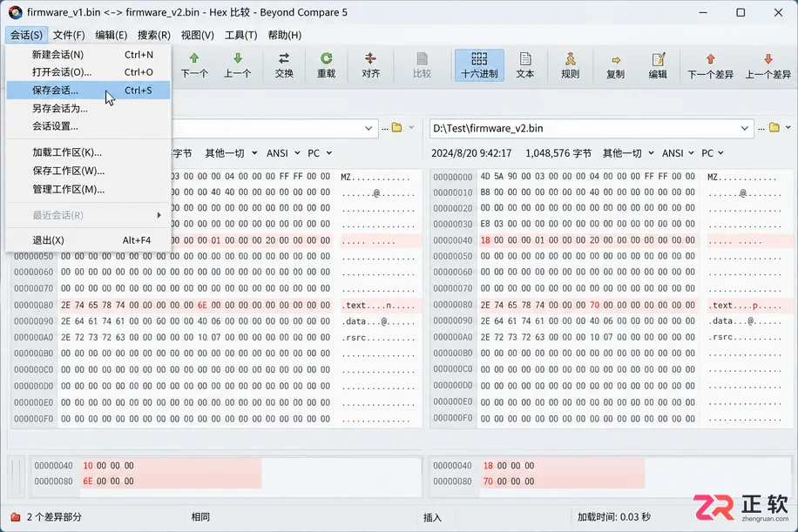The width and height of the screenshot is (798, 532).
Task: Select right difference detail row 00000040
Action: (537, 465)
